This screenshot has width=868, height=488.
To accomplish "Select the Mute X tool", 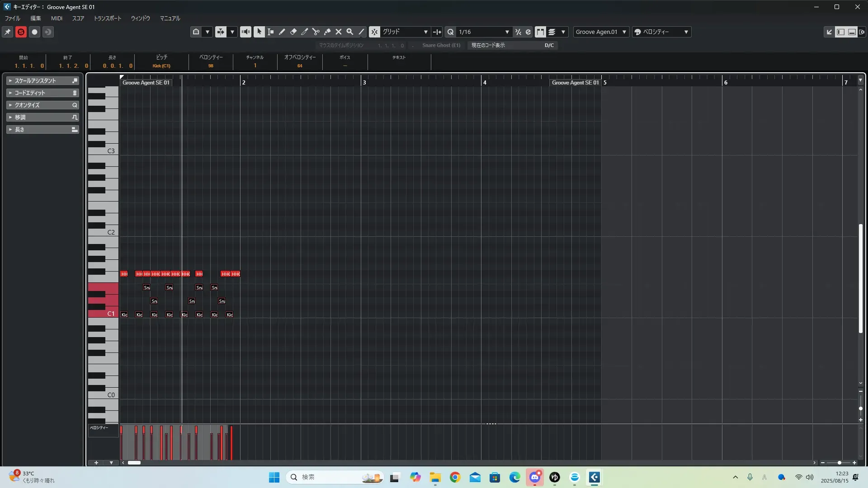I will (338, 32).
